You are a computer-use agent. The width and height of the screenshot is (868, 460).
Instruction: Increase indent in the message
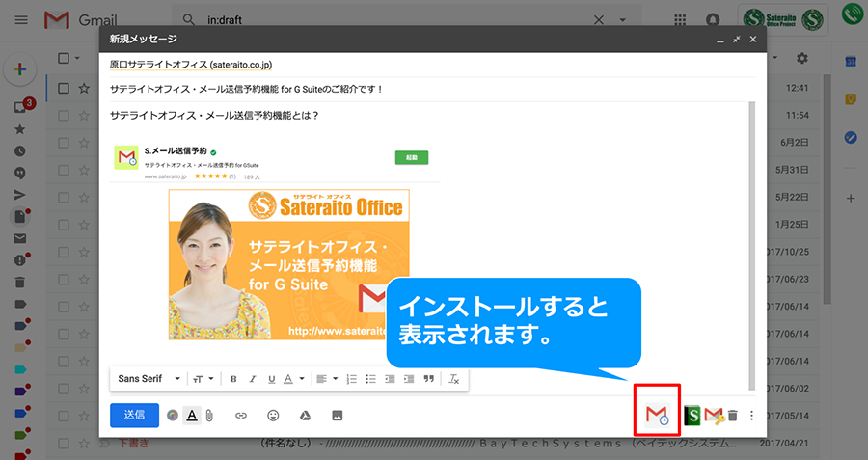pyautogui.click(x=409, y=379)
